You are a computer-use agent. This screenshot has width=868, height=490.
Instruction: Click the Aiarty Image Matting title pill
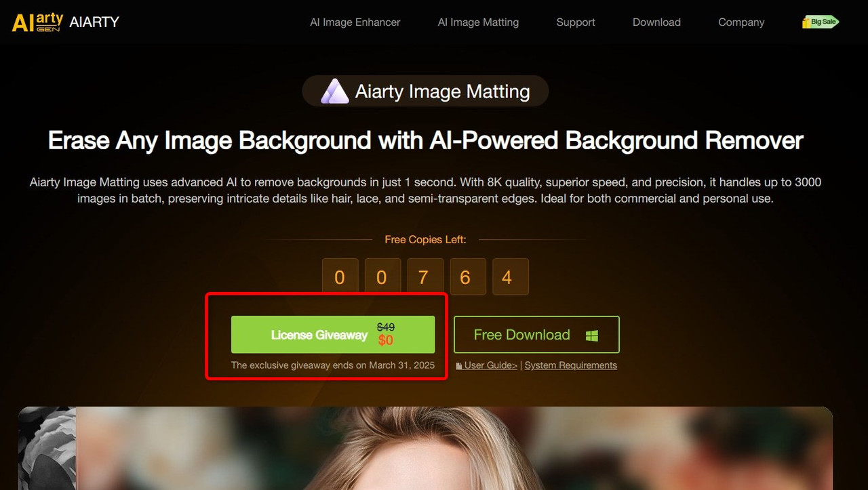point(425,91)
